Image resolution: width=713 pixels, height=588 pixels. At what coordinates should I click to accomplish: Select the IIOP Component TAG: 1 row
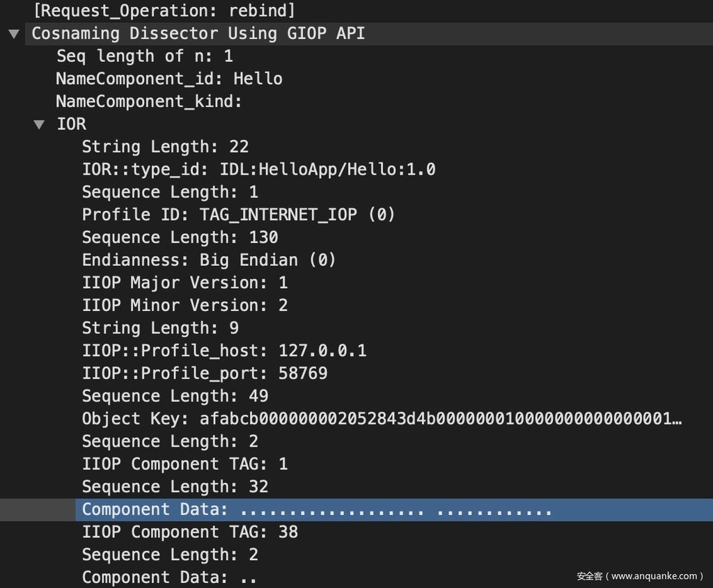tap(185, 464)
